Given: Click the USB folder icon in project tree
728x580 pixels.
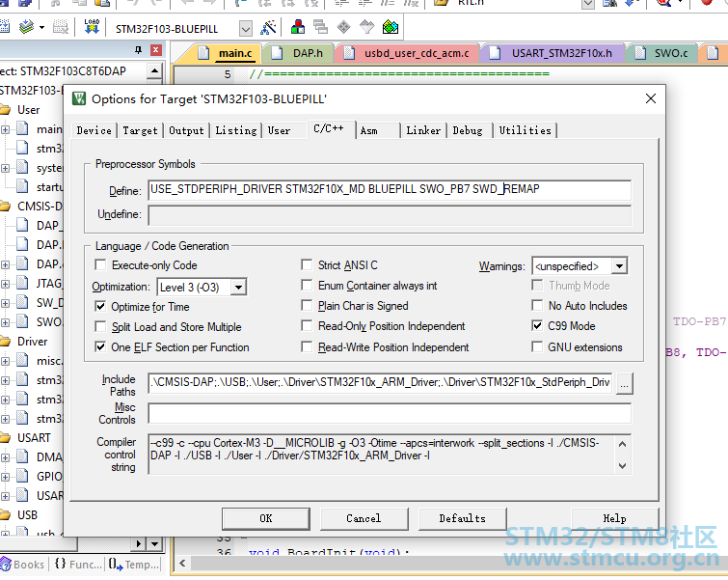Looking at the screenshot, I should 5,515.
